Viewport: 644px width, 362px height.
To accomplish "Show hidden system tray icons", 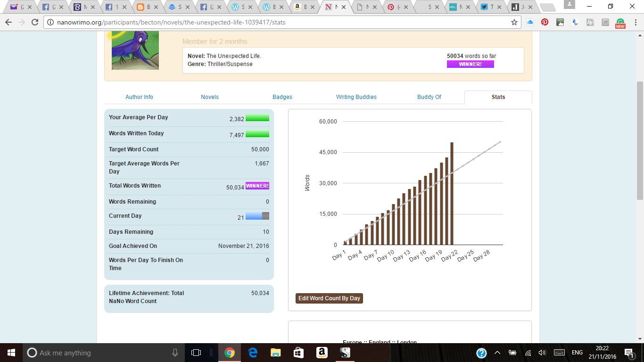I will 497,353.
